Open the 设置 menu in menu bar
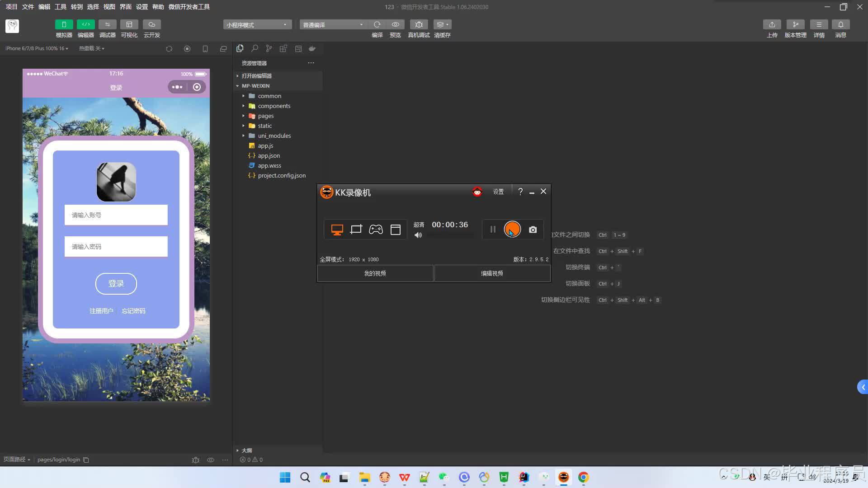Viewport: 868px width, 488px height. 142,7
